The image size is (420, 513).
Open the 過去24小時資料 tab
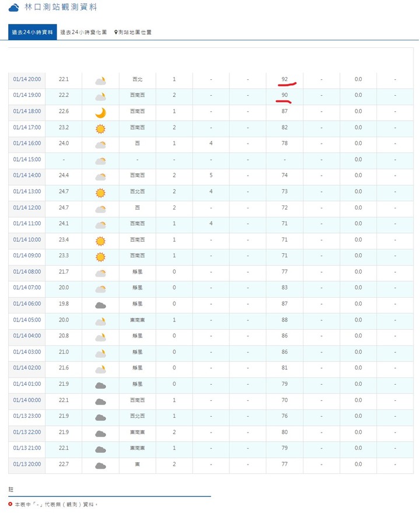(x=33, y=32)
